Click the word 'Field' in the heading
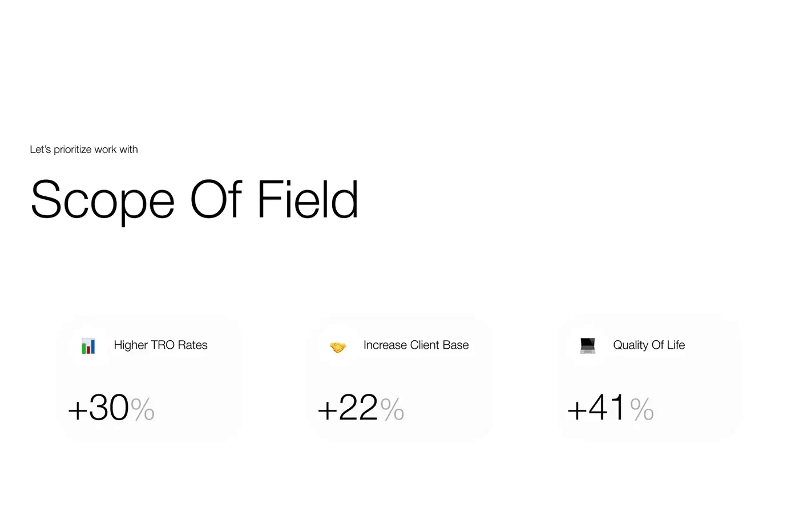This screenshot has height=532, width=799. tap(308, 200)
